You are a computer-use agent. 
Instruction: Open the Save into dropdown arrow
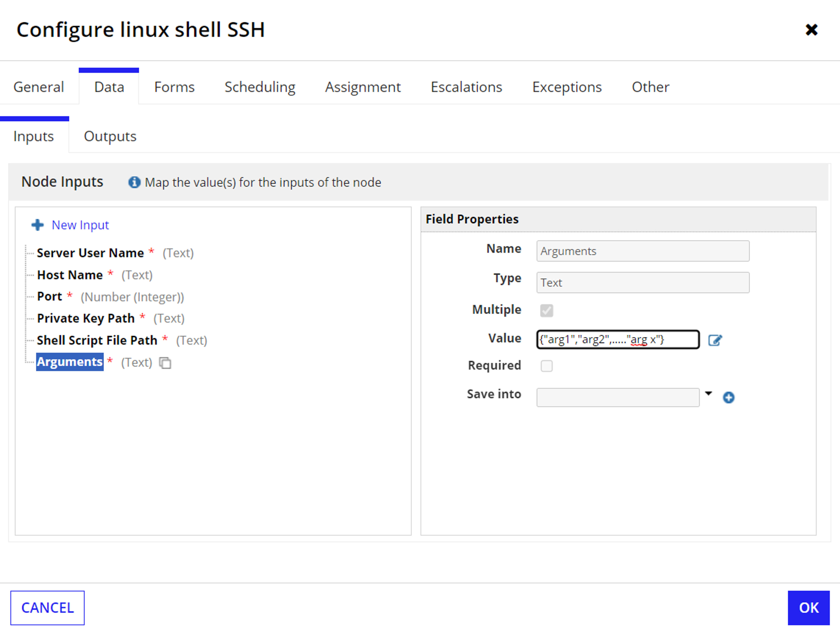[x=708, y=394]
